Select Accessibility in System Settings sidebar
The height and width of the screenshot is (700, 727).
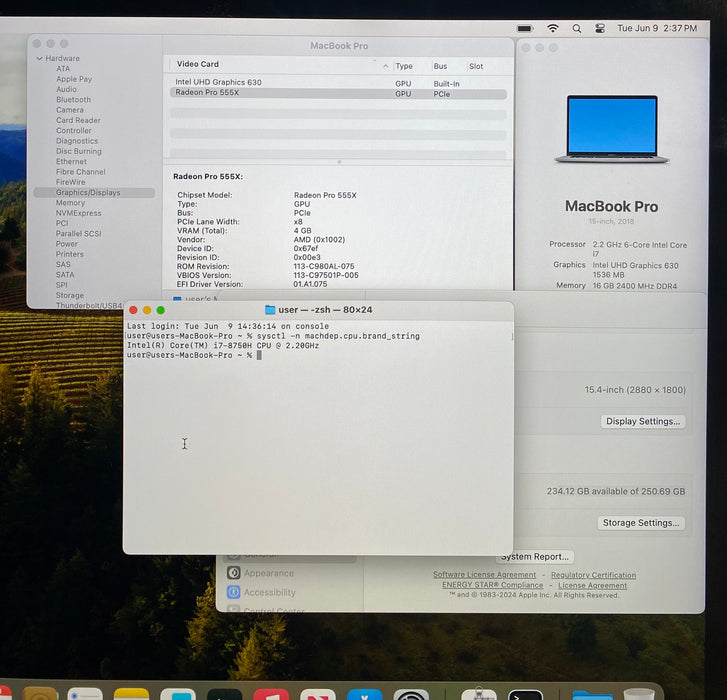click(x=269, y=592)
